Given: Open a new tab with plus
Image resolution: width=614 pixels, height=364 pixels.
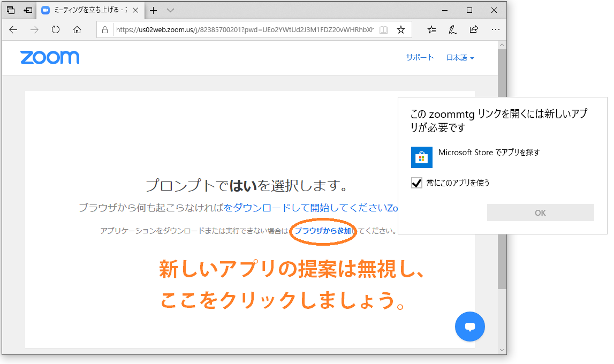Looking at the screenshot, I should tap(154, 11).
